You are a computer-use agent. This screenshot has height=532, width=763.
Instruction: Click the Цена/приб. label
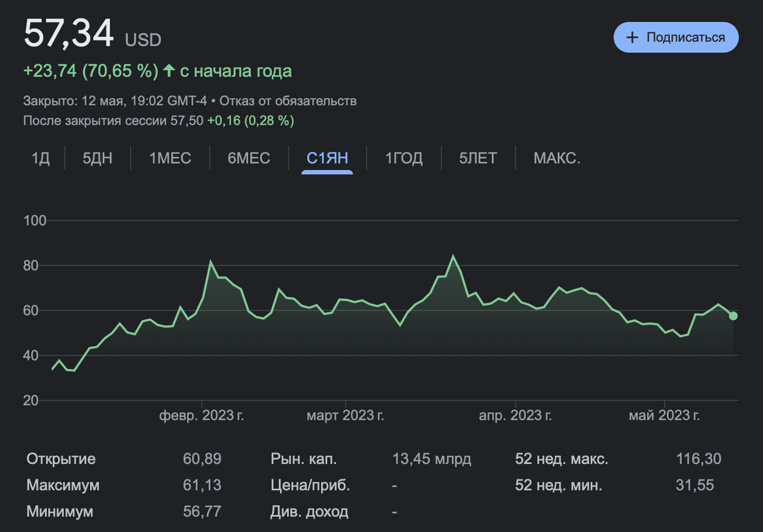click(310, 485)
